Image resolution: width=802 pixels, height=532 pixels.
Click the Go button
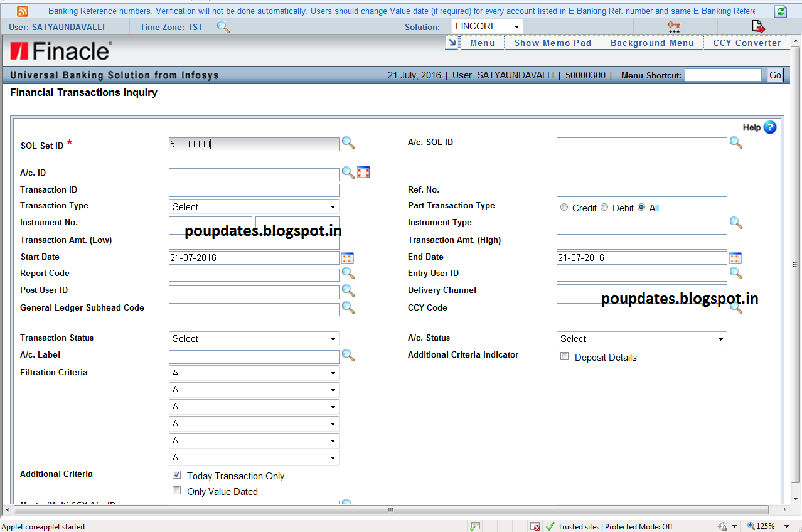(x=775, y=75)
